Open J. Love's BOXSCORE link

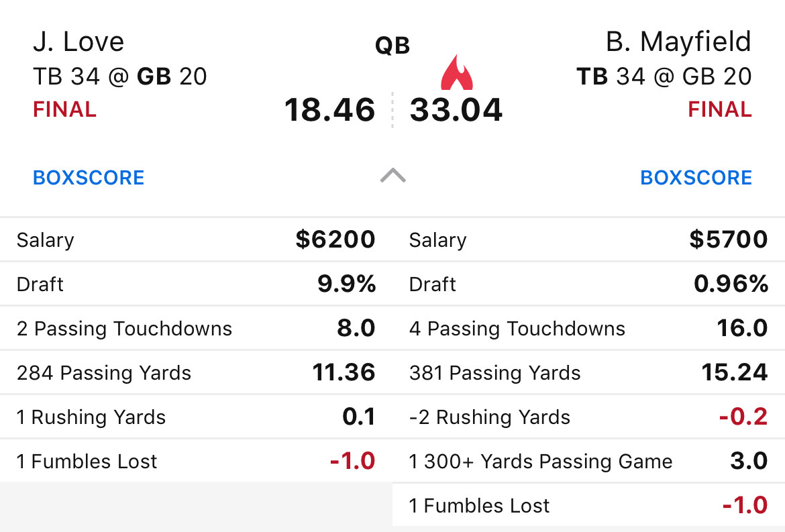tap(89, 178)
